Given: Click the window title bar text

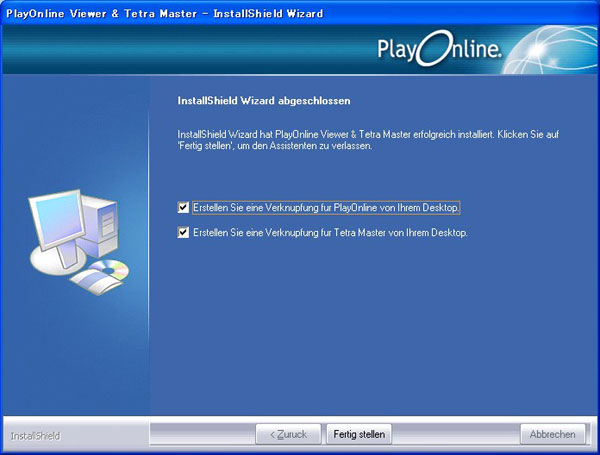Looking at the screenshot, I should click(165, 14).
